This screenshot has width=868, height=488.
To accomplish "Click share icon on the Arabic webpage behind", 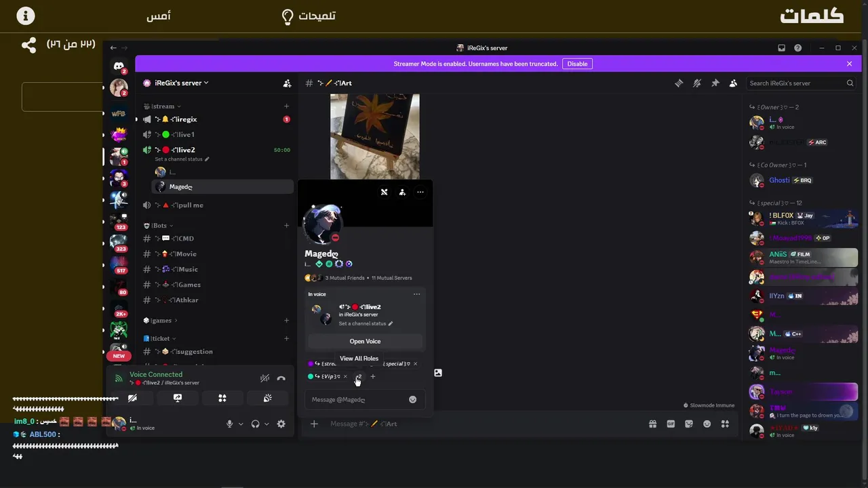I will [28, 45].
